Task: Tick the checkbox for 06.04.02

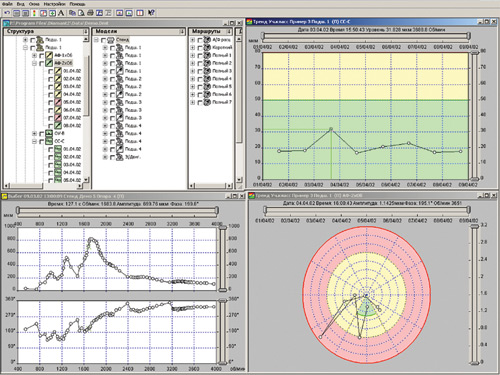Action: click(x=50, y=110)
